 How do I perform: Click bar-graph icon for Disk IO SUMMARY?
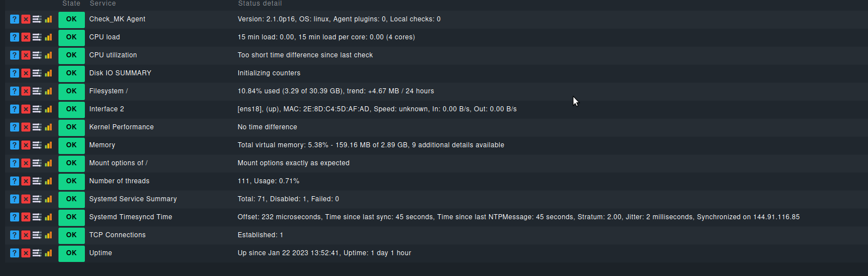(48, 73)
